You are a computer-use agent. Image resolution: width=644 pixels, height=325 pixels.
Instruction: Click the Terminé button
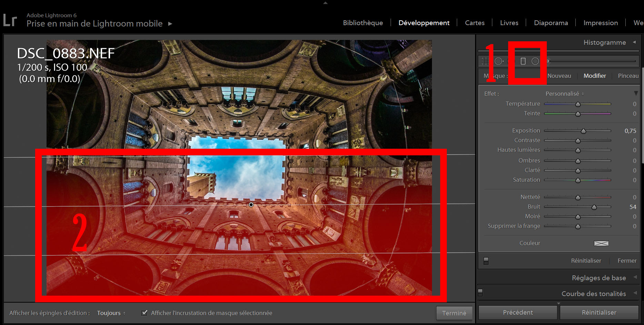[x=454, y=313]
